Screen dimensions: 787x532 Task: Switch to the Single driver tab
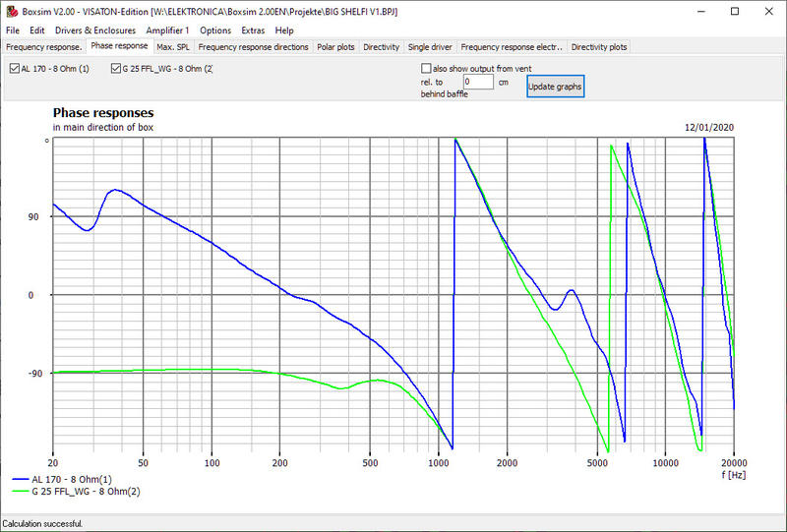point(430,47)
